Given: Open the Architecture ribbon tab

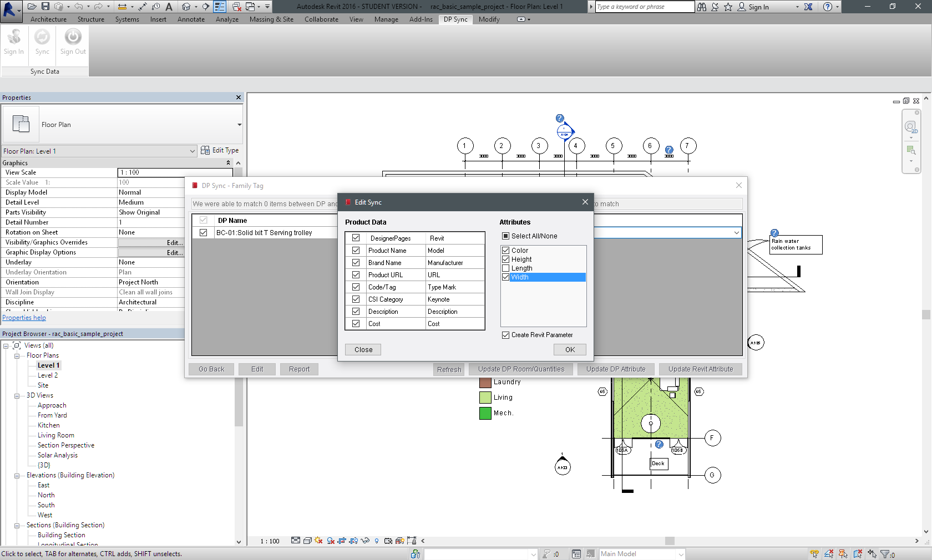Looking at the screenshot, I should 48,19.
